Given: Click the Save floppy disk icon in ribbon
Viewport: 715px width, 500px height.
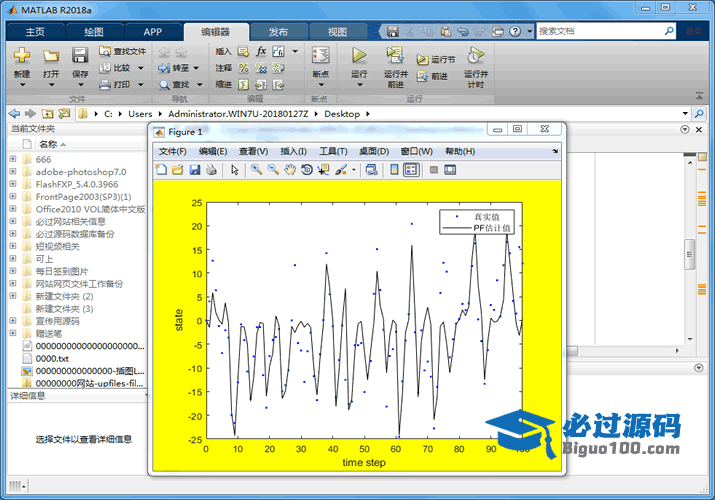Looking at the screenshot, I should [80, 55].
